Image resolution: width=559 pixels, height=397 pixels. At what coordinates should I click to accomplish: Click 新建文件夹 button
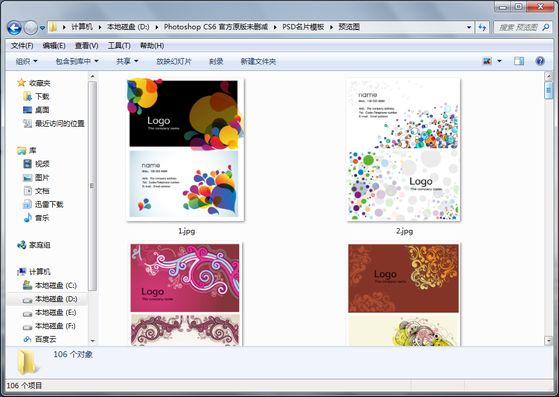[258, 61]
